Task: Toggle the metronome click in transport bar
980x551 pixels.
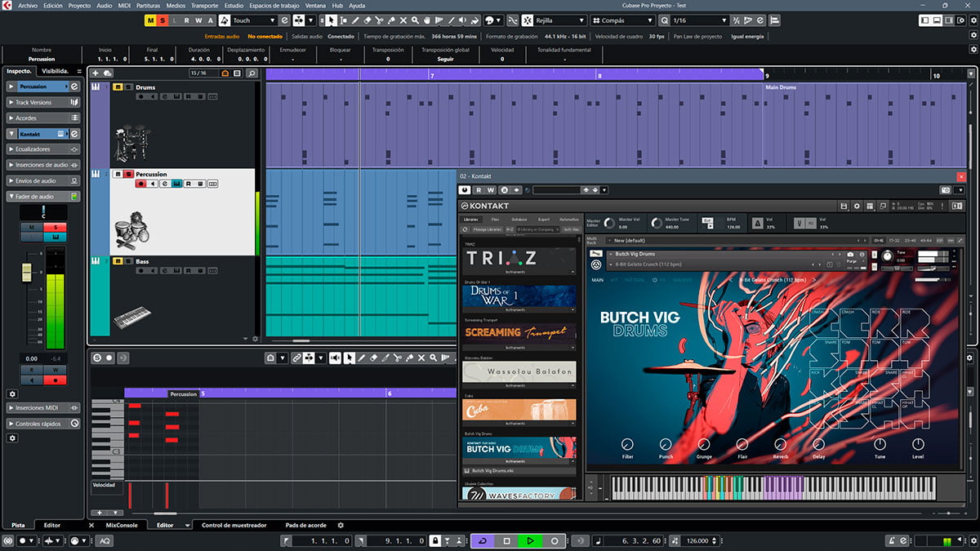Action: pyautogui.click(x=890, y=540)
